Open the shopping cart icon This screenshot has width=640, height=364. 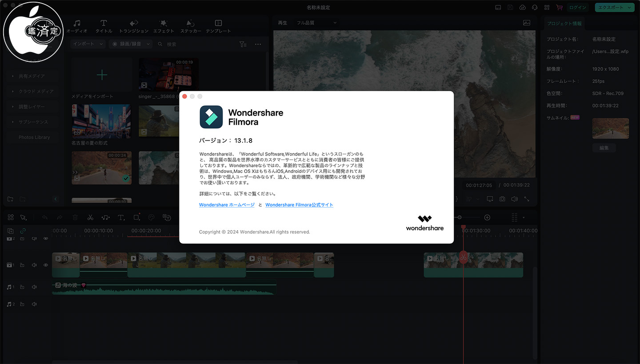coord(559,8)
